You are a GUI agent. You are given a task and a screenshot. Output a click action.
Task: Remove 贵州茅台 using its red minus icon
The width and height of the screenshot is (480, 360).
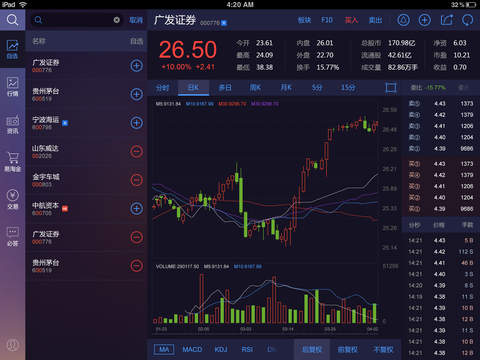pyautogui.click(x=136, y=266)
